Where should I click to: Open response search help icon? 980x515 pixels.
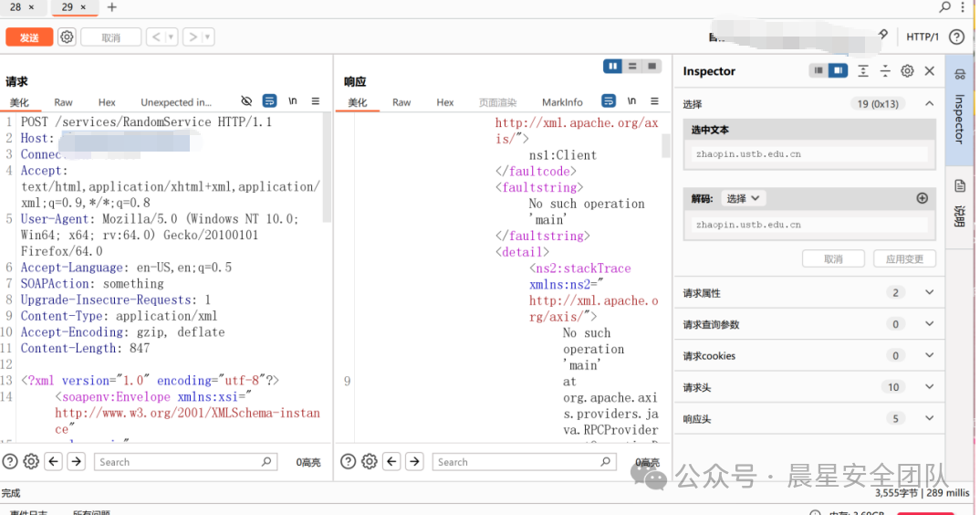349,462
